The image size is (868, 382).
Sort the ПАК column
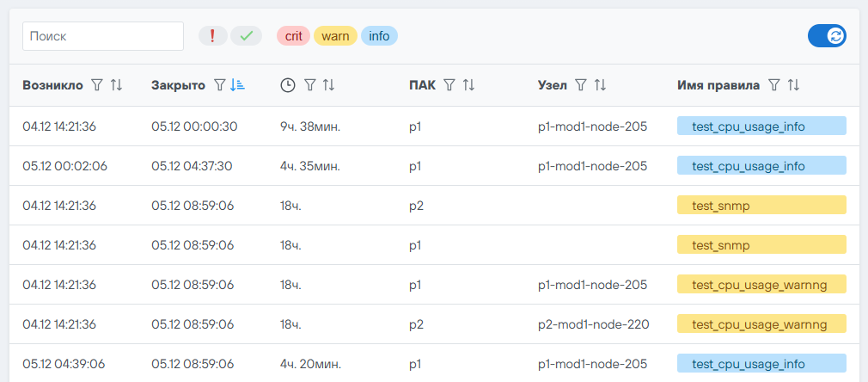[468, 85]
